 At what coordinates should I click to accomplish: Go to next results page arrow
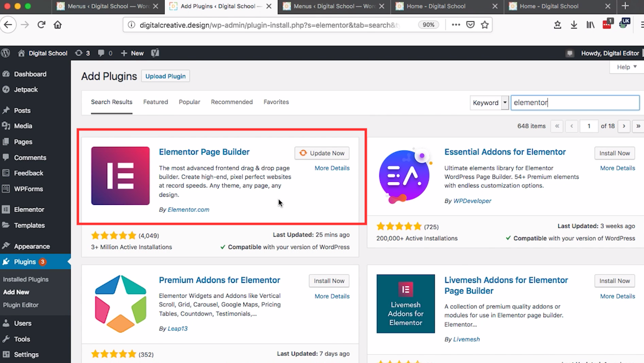[x=624, y=126]
